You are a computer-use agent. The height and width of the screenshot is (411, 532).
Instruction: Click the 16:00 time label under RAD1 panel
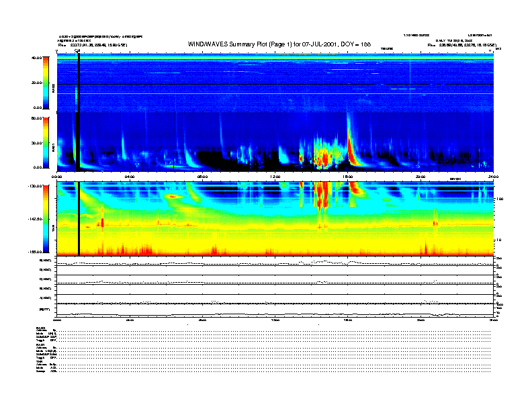[348, 177]
